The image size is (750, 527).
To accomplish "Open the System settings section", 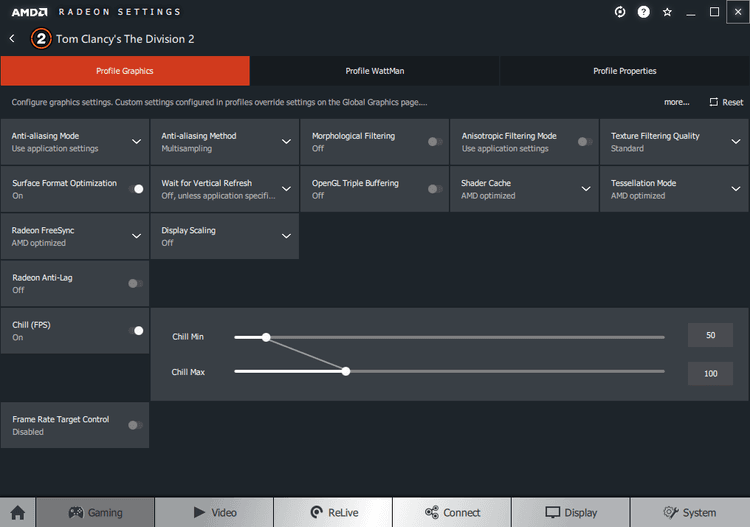I will point(688,512).
